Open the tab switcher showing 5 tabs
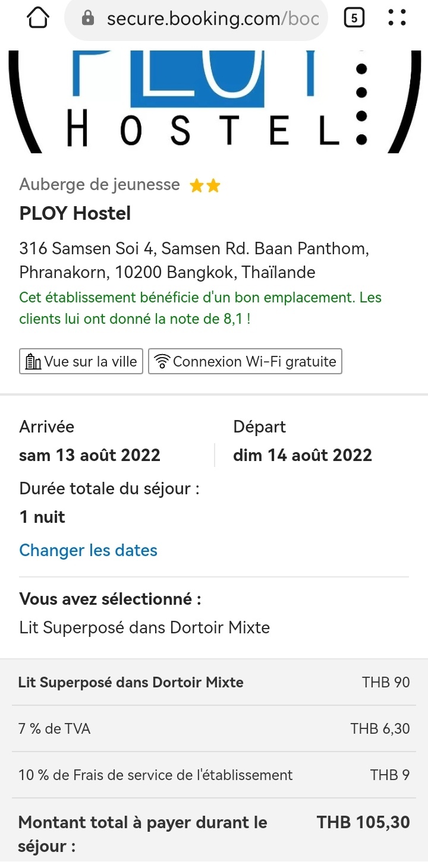 point(354,19)
